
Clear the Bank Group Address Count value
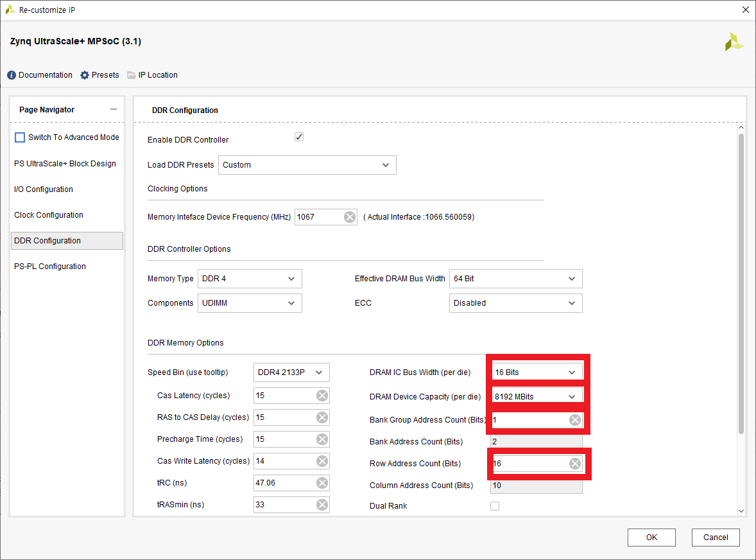[x=575, y=419]
